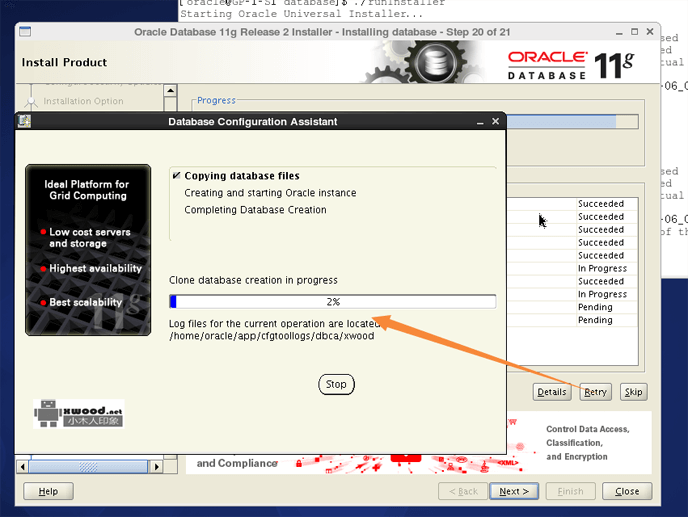
Task: Select the Copying database files step
Action: coord(241,176)
